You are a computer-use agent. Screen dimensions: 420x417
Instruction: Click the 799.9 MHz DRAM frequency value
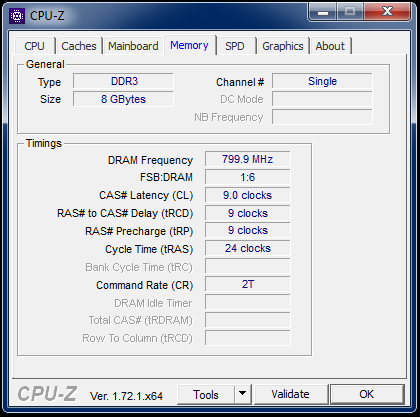(x=248, y=159)
